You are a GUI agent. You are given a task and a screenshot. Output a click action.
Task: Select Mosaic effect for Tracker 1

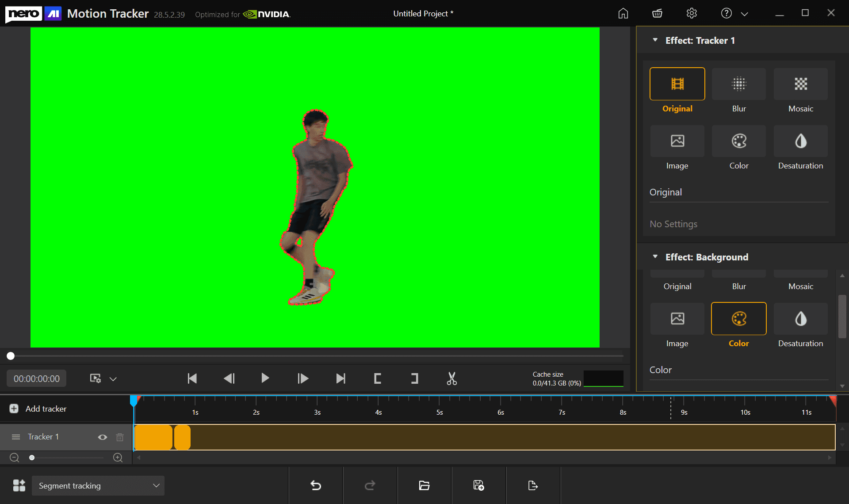click(800, 84)
